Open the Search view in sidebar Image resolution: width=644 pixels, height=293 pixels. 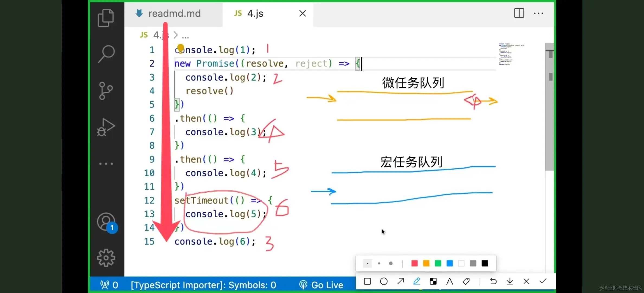click(x=106, y=54)
